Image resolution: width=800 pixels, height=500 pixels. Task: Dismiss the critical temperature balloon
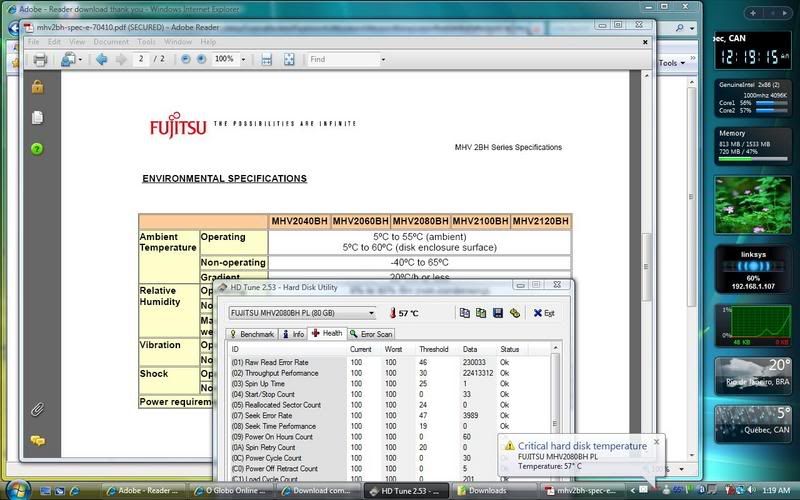click(657, 442)
